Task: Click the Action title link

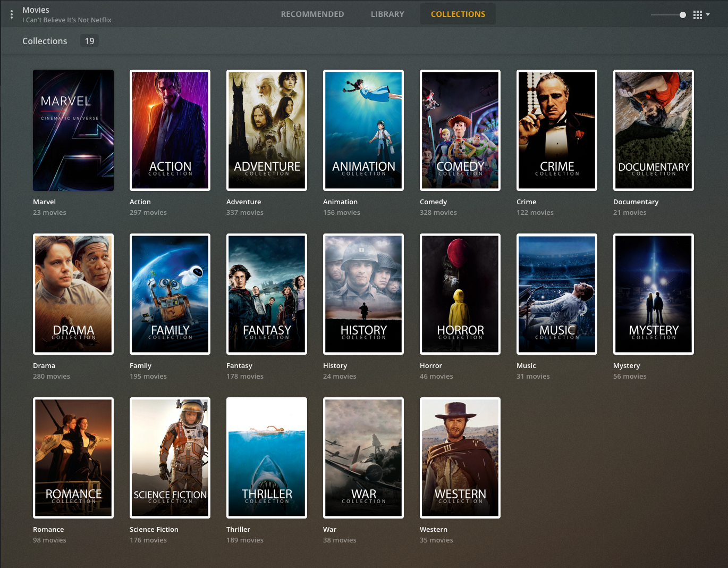Action: click(x=140, y=202)
